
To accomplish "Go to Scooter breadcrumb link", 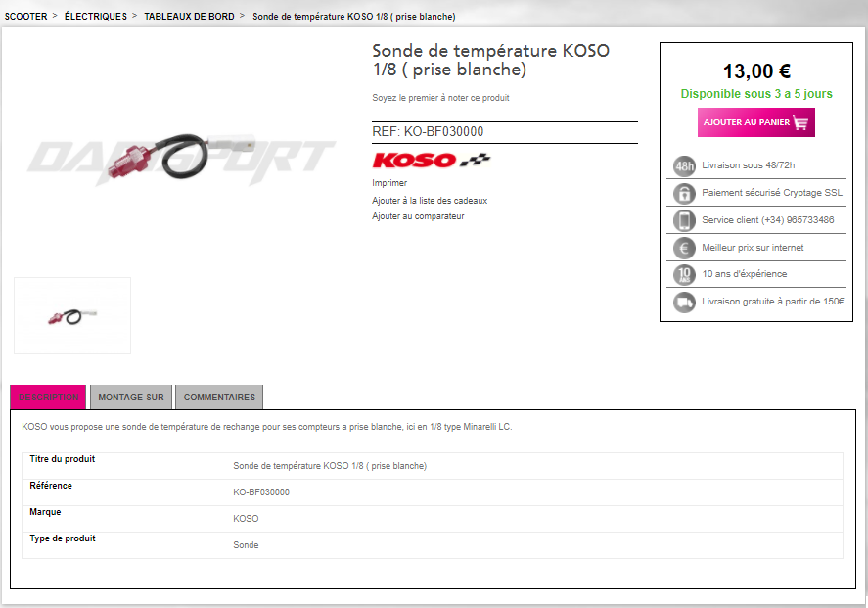I will pyautogui.click(x=26, y=16).
